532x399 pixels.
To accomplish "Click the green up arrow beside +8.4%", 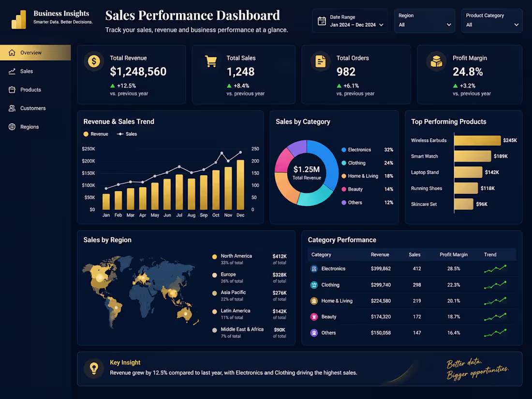I will click(229, 86).
